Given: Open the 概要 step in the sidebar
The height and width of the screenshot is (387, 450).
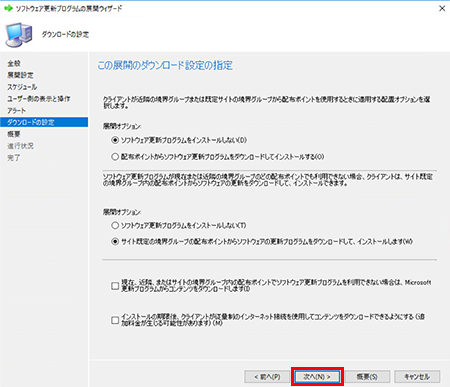Looking at the screenshot, I should coord(14,134).
